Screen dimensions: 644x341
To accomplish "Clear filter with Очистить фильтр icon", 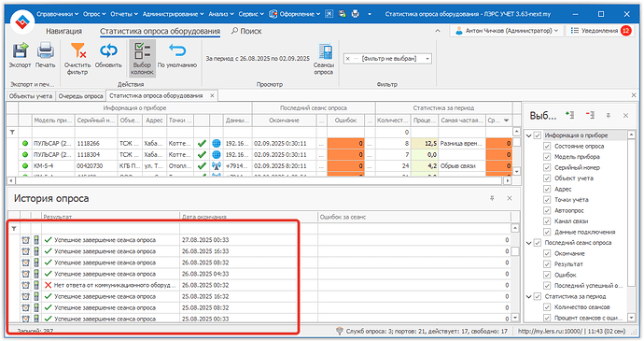I will pyautogui.click(x=77, y=50).
